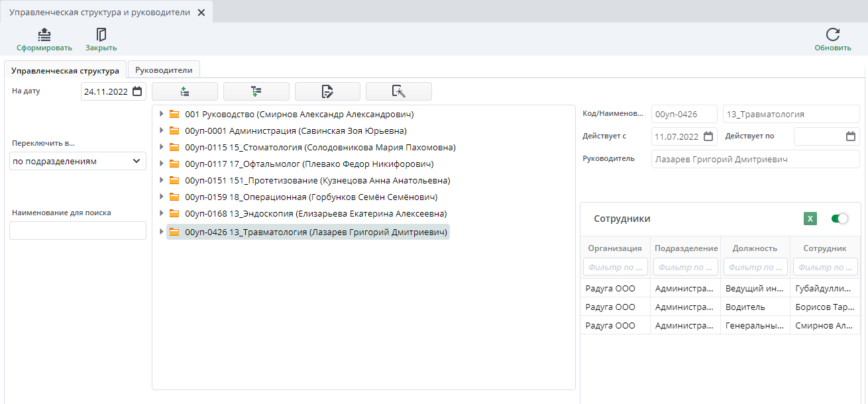Click the Закрыть button label
The width and height of the screenshot is (868, 404).
(x=101, y=48)
